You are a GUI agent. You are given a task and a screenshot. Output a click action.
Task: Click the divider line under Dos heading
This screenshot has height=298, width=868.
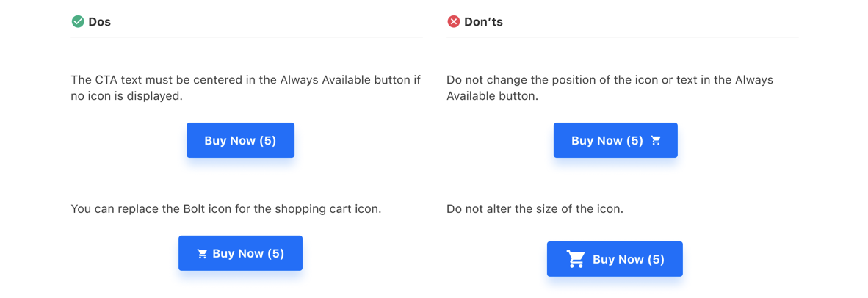pos(247,37)
